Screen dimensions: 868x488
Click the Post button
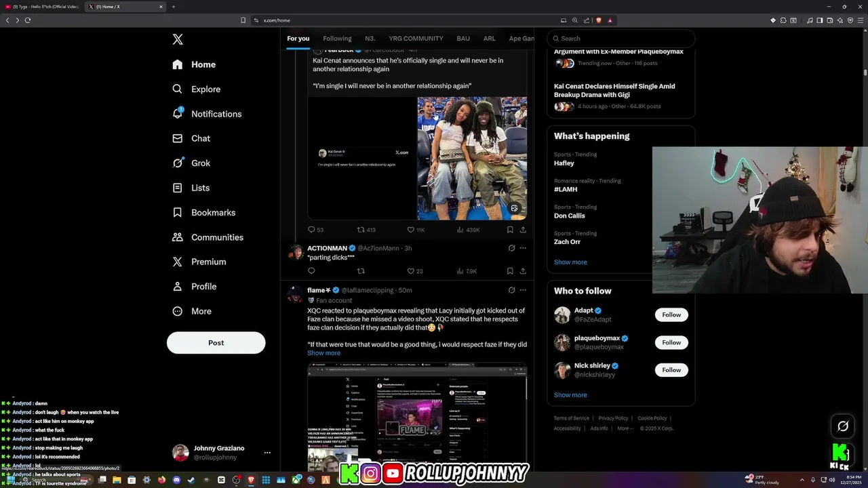click(216, 342)
